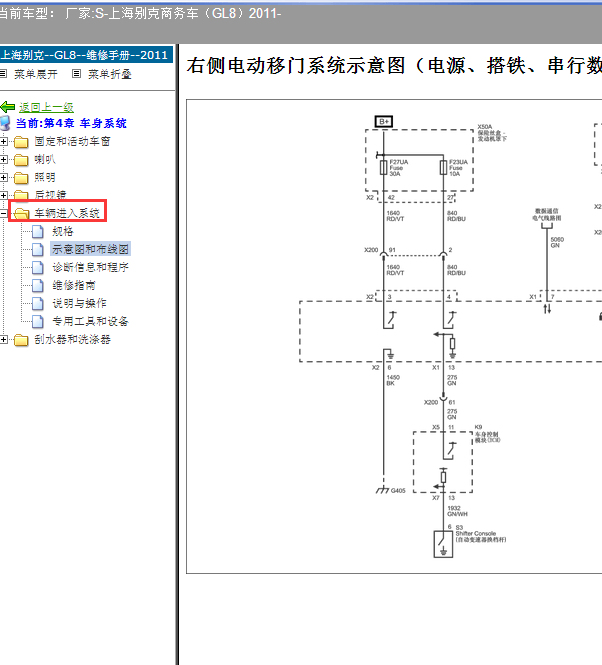Click the 菜单折叠 list icon
Screen dimensions: 602x665
[76, 74]
